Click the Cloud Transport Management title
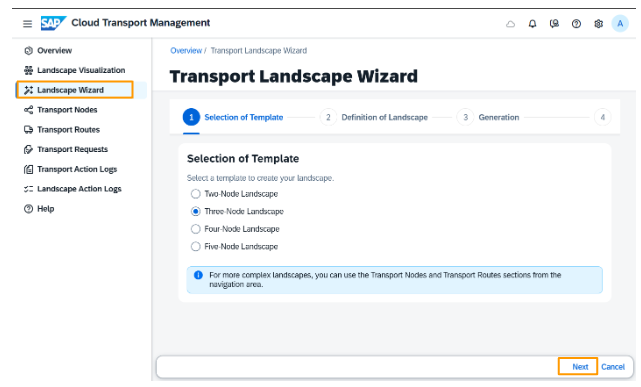 click(x=141, y=23)
